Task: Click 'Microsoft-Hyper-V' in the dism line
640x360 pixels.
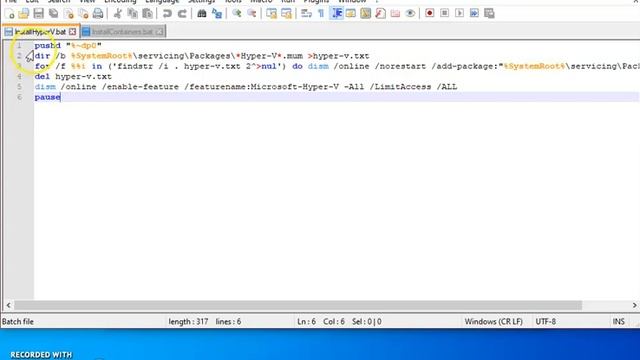Action: (294, 87)
